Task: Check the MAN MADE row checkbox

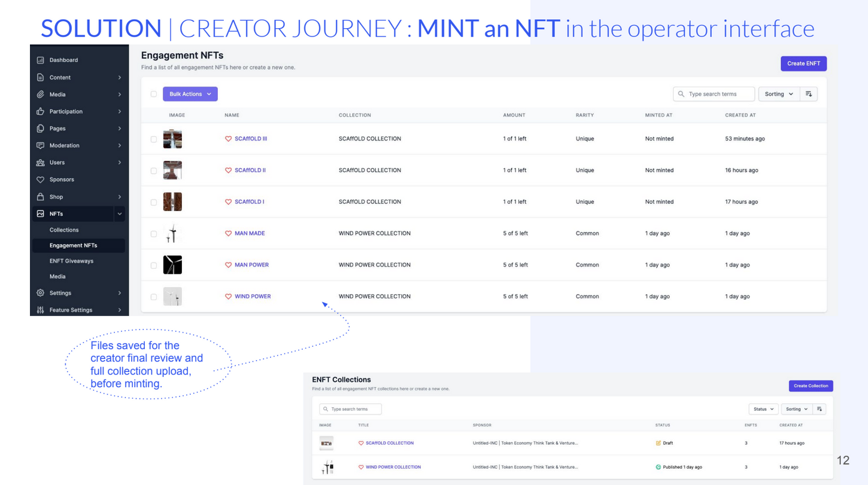Action: coord(154,234)
